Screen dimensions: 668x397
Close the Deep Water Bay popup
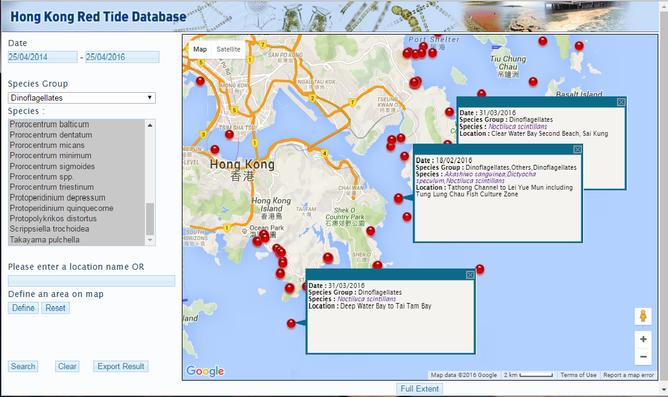pos(470,275)
